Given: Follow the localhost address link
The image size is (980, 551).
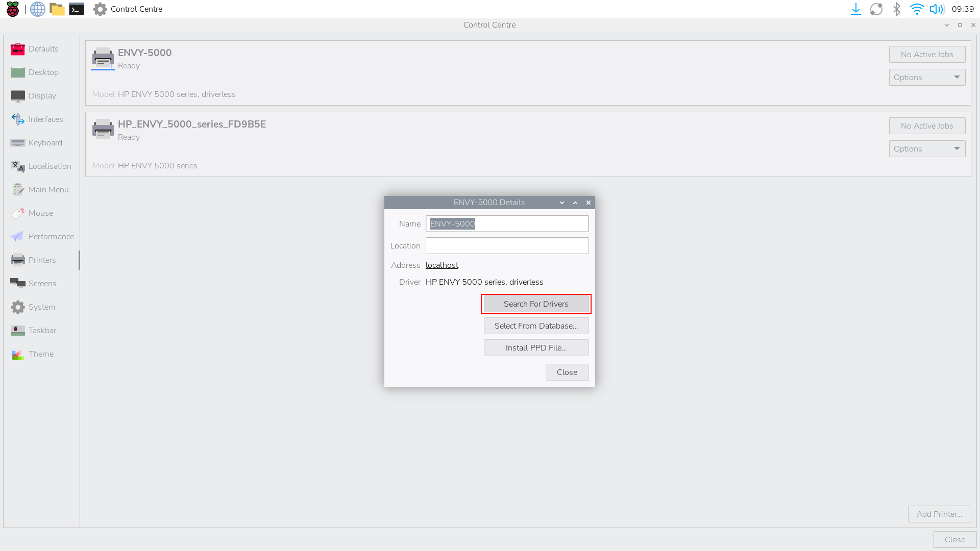Looking at the screenshot, I should click(x=442, y=265).
